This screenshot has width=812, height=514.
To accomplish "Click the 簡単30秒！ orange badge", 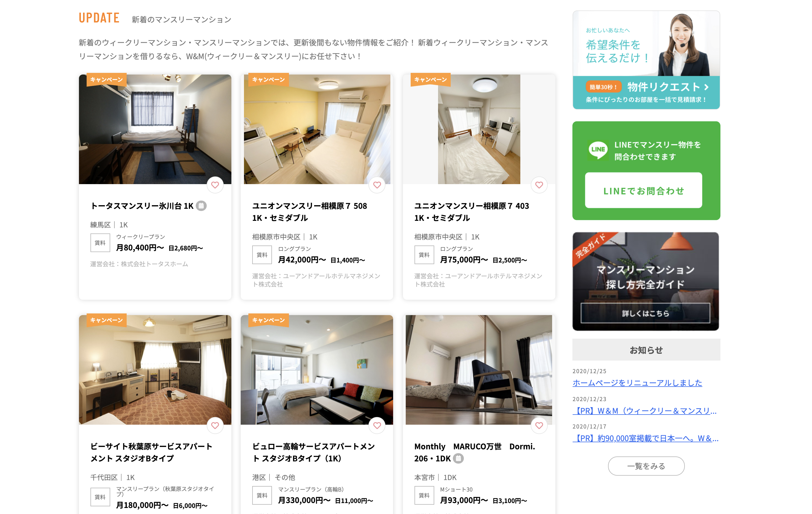I will tap(603, 87).
